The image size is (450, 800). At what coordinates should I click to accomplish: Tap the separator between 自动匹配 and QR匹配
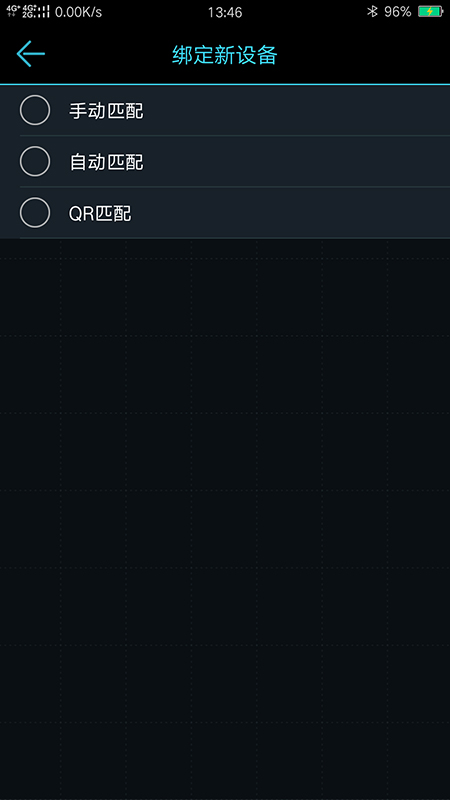tap(235, 187)
